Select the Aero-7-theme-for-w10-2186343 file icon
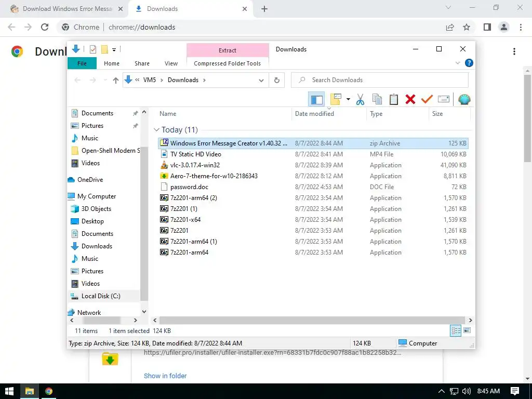 (x=164, y=176)
